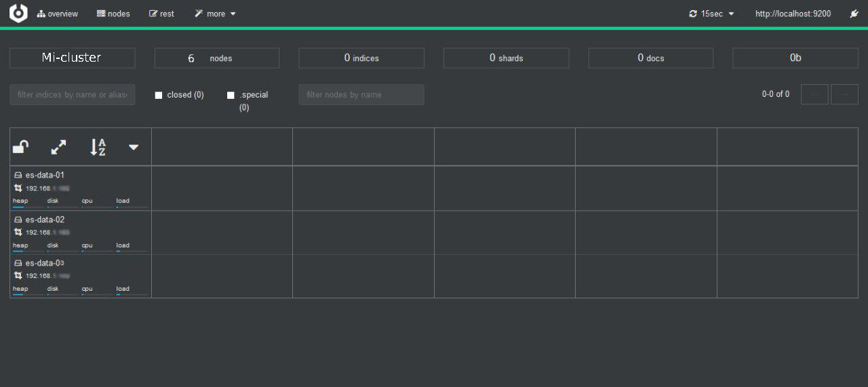Sort nodes with the A-Z icon
This screenshot has width=868, height=387.
98,146
